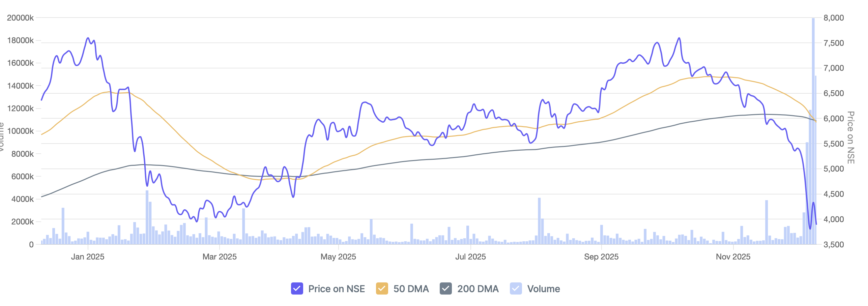Disable the 200 DMA checkbox

(x=445, y=288)
